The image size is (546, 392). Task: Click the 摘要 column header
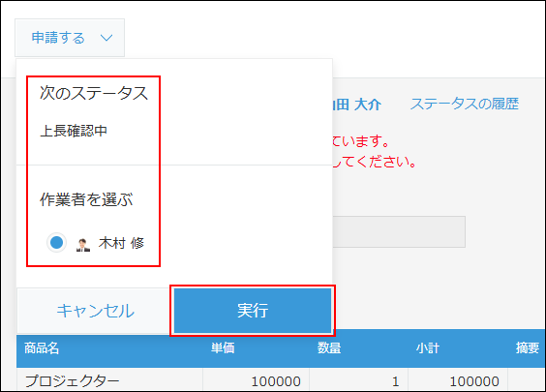coord(528,347)
